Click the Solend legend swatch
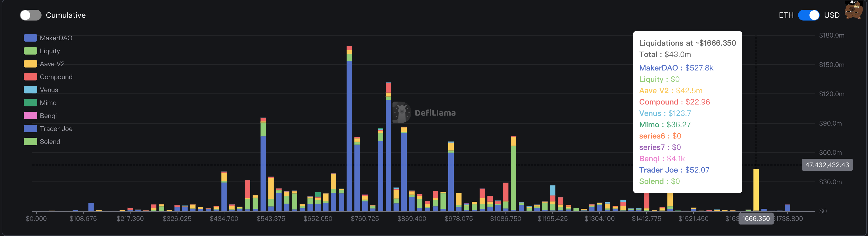The width and height of the screenshot is (868, 236). (x=30, y=141)
